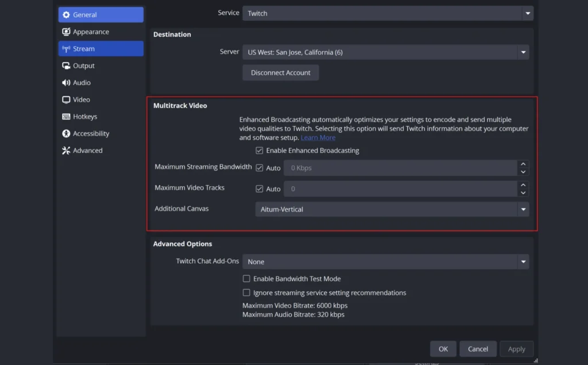Click the Twitch Chat Add-Ons dropdown arrow

pyautogui.click(x=523, y=262)
